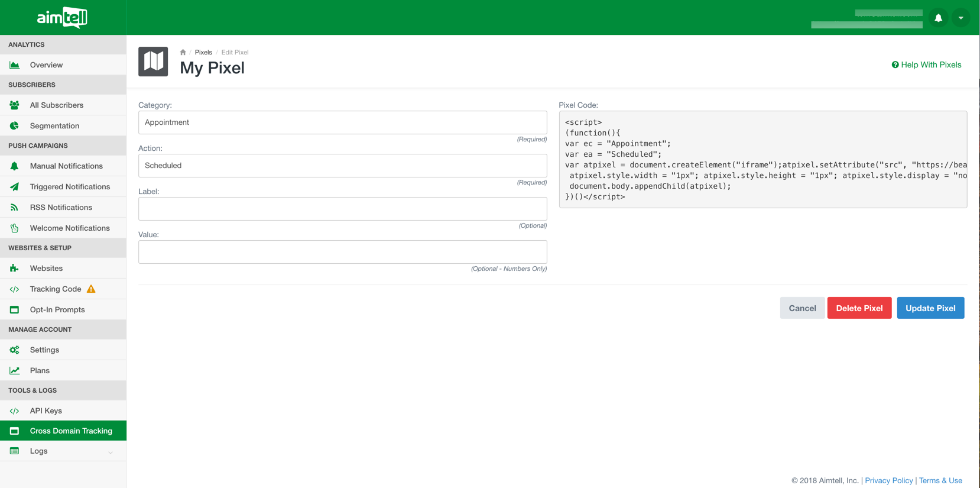This screenshot has height=488, width=980.
Task: Navigate to Pixels breadcrumb link
Action: coord(203,52)
